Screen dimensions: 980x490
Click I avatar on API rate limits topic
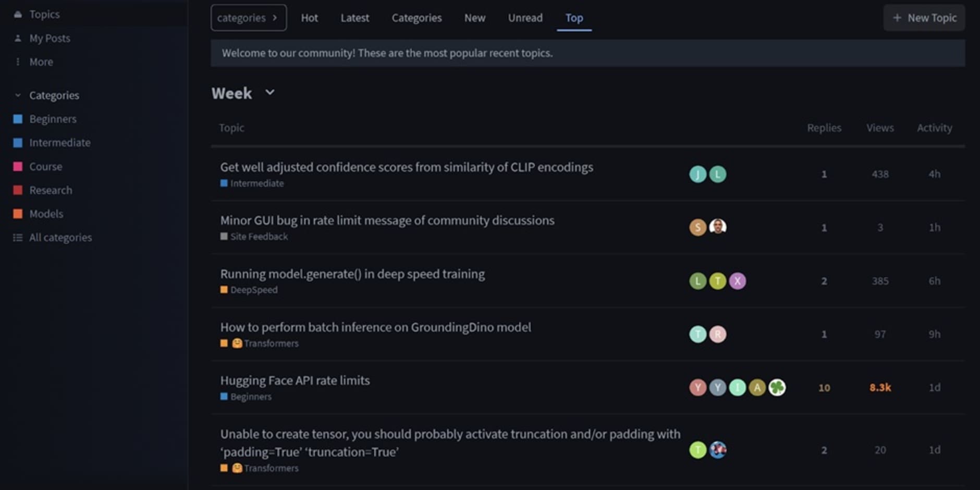pyautogui.click(x=737, y=387)
